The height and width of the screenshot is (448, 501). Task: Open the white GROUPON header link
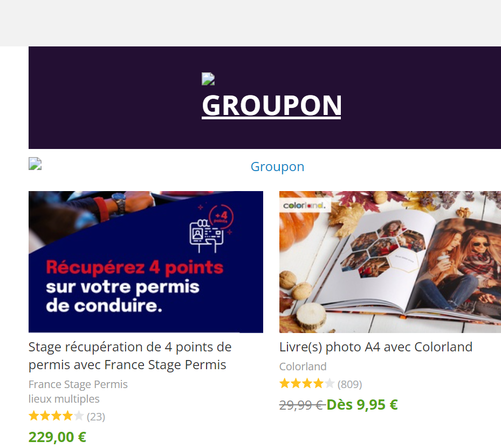(272, 106)
